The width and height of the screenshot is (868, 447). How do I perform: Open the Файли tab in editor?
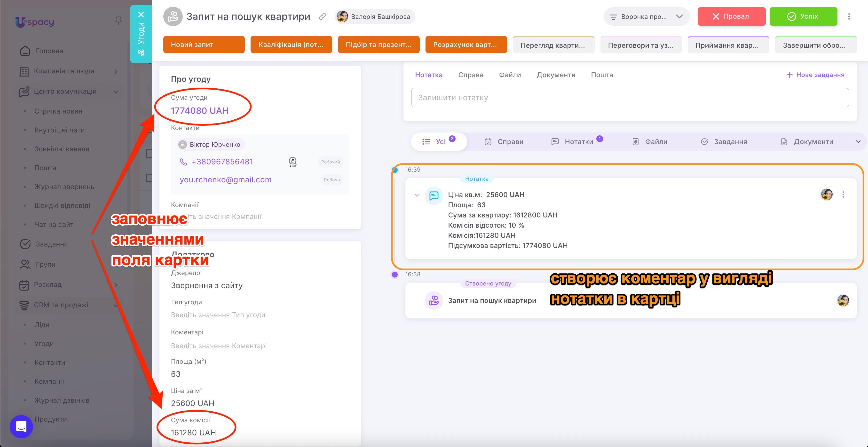(x=510, y=75)
